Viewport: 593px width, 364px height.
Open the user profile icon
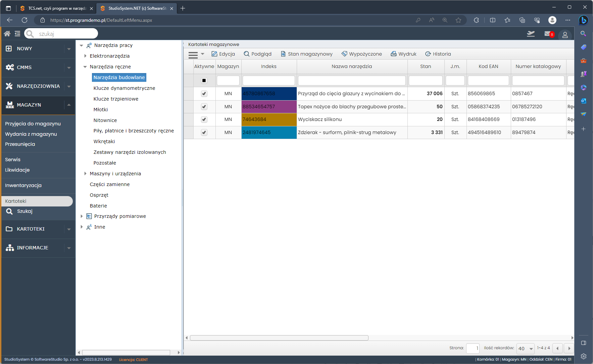point(565,35)
